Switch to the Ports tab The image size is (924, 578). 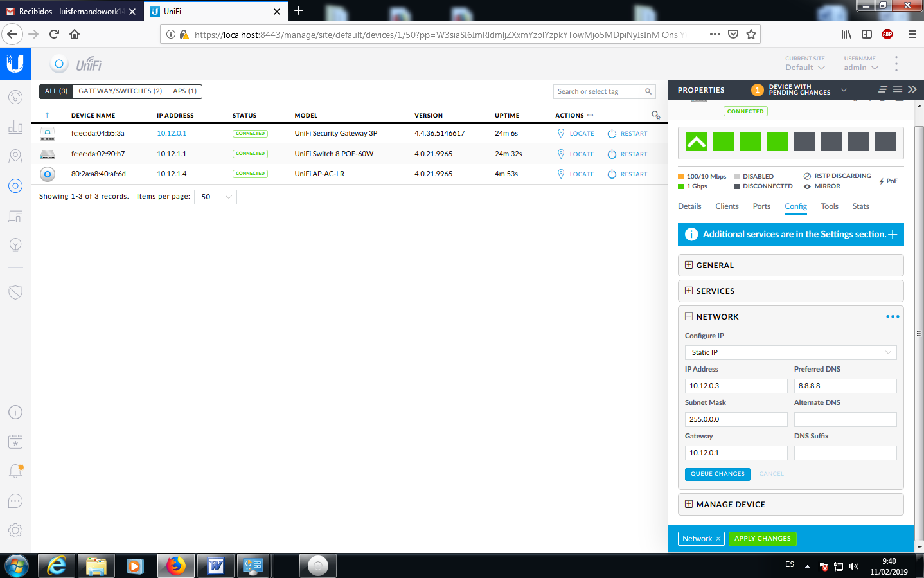(761, 206)
